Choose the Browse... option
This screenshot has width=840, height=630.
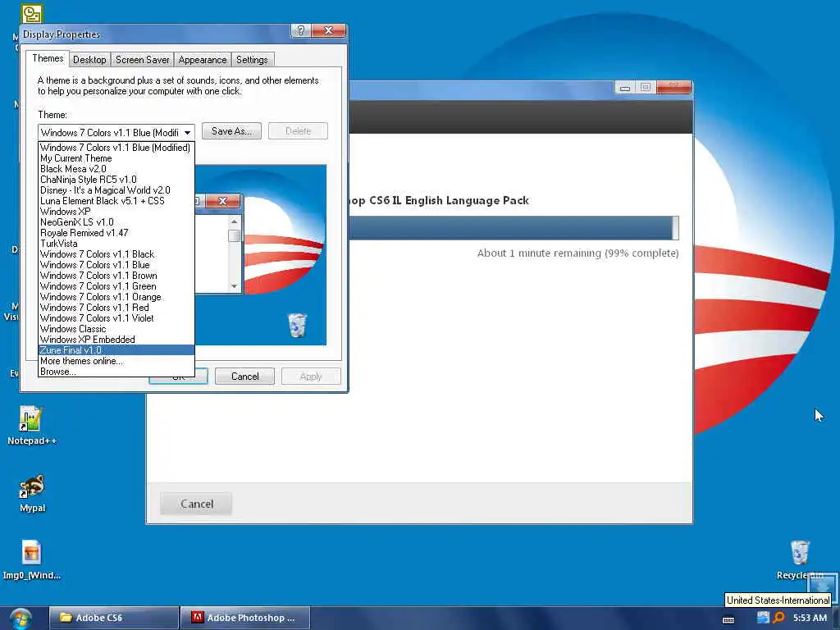[116, 372]
